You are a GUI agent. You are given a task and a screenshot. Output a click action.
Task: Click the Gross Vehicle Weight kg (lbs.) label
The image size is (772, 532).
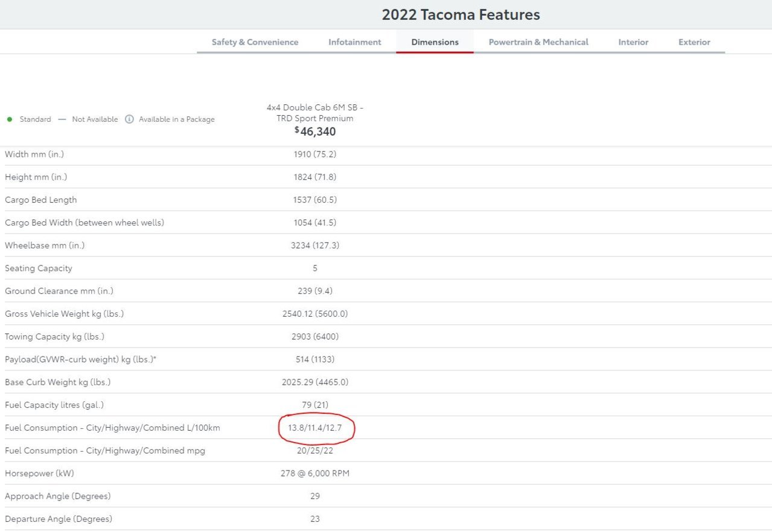pyautogui.click(x=65, y=314)
